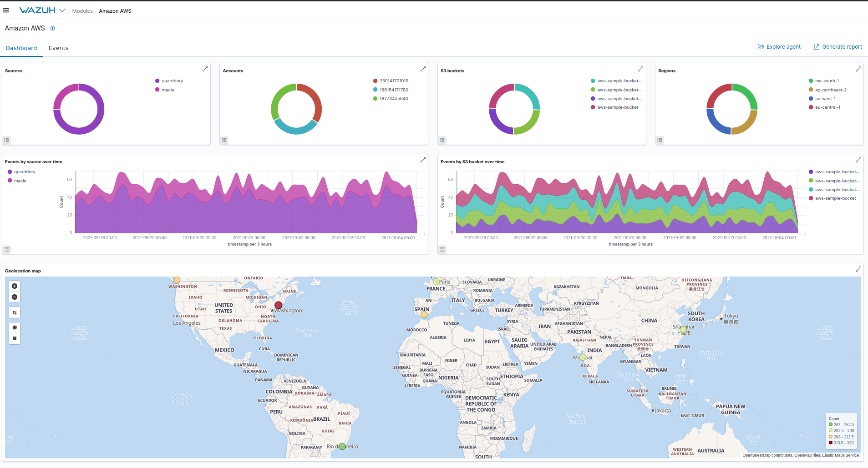The width and height of the screenshot is (868, 468).
Task: Open the main navigation hamburger menu
Action: tap(6, 10)
